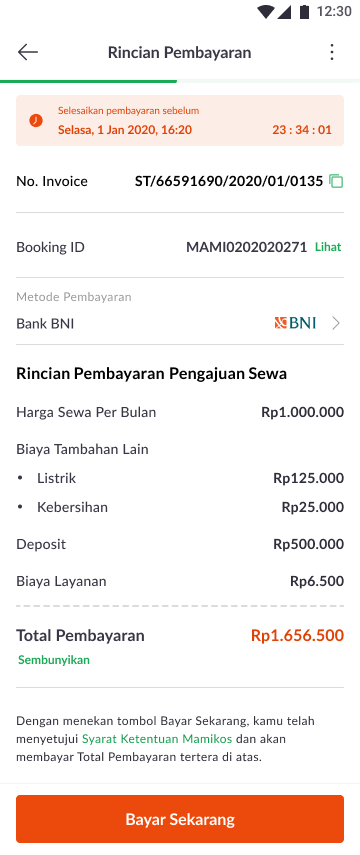360x855 pixels.
Task: Tap the Total Pembayaran amount Rp1.656.500
Action: (x=297, y=636)
